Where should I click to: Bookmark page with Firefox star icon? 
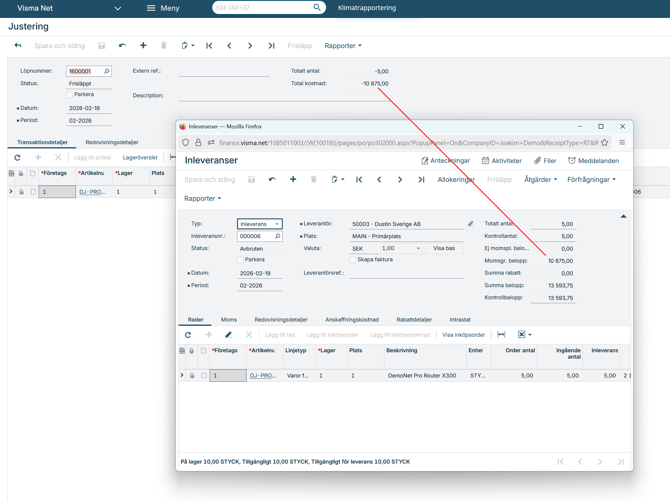604,143
